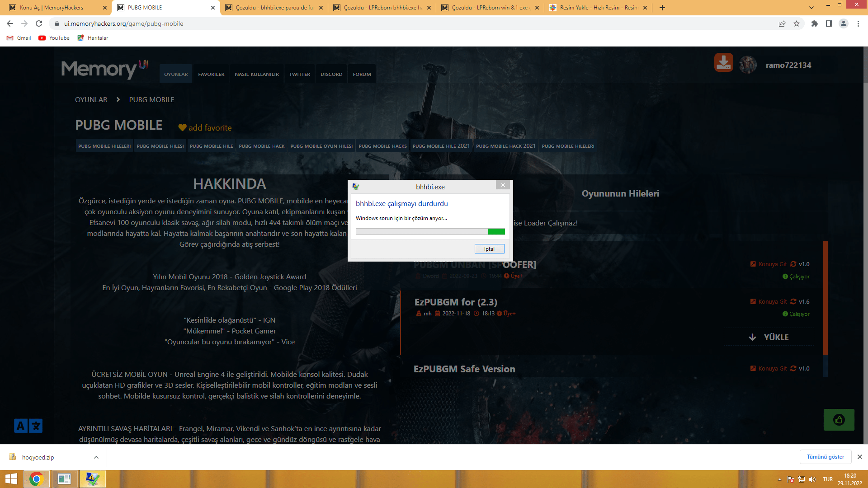
Task: Open the NASIL KULLANILIR menu item
Action: pos(257,74)
